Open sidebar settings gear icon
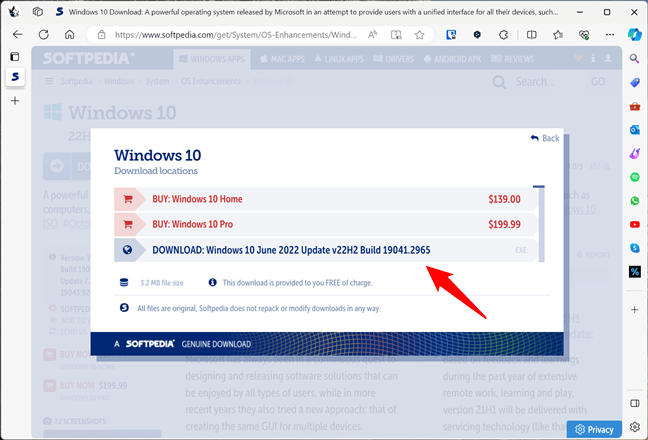This screenshot has height=440, width=648. pos(635,427)
